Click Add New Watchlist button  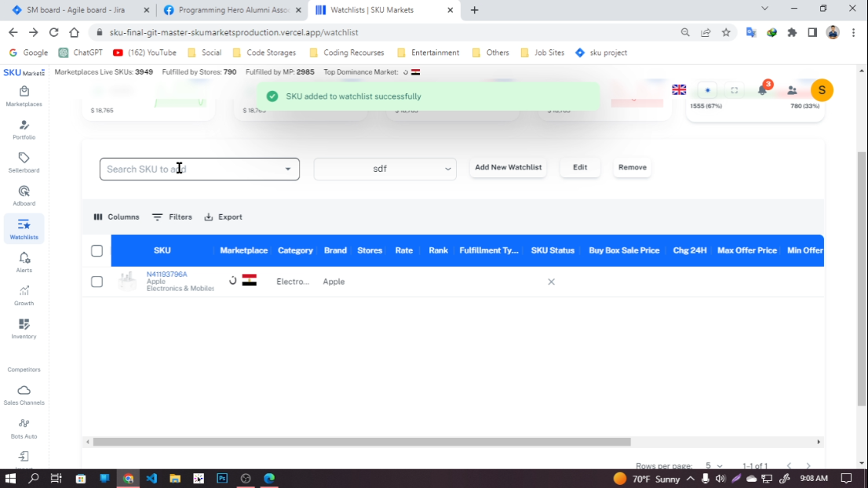[x=509, y=167]
